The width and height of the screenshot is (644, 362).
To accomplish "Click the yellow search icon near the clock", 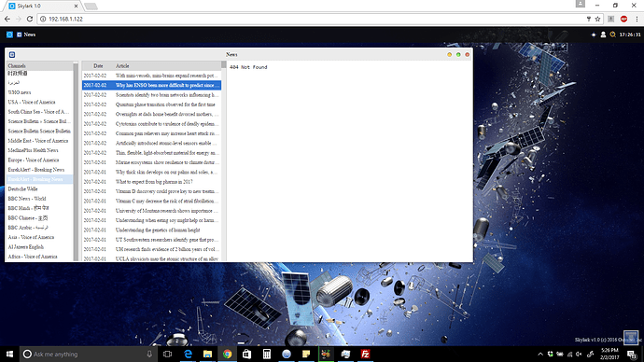I will pyautogui.click(x=612, y=35).
